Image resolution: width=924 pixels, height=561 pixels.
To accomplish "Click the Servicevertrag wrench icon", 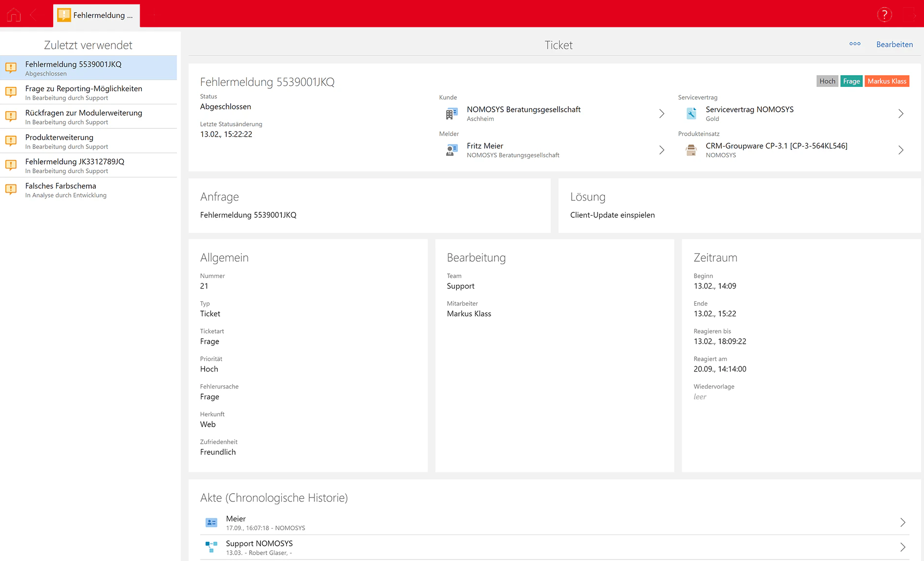I will [691, 113].
